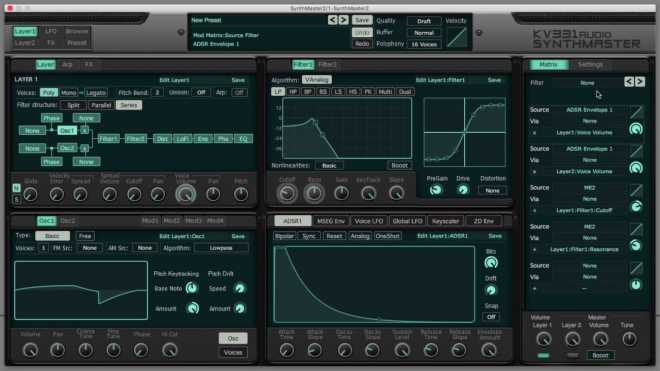Image resolution: width=660 pixels, height=371 pixels.
Task: Click the previous preset arrow in header
Action: point(332,20)
